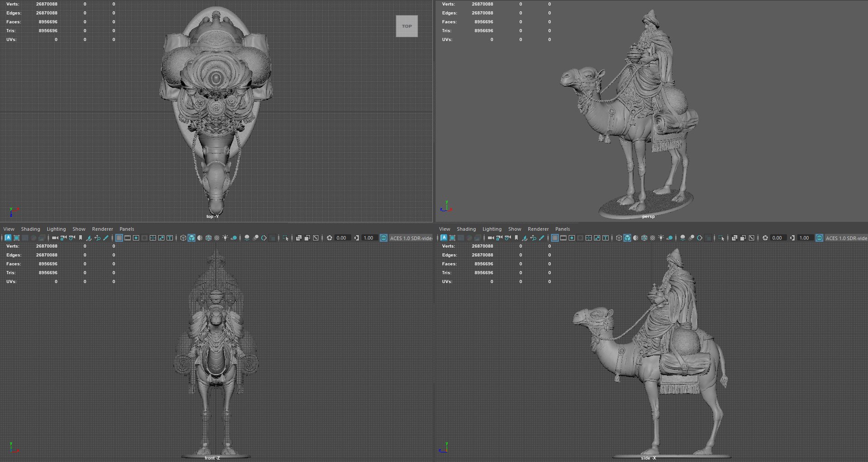
Task: Toggle smooth shade all in side view toolbar
Action: tap(627, 238)
